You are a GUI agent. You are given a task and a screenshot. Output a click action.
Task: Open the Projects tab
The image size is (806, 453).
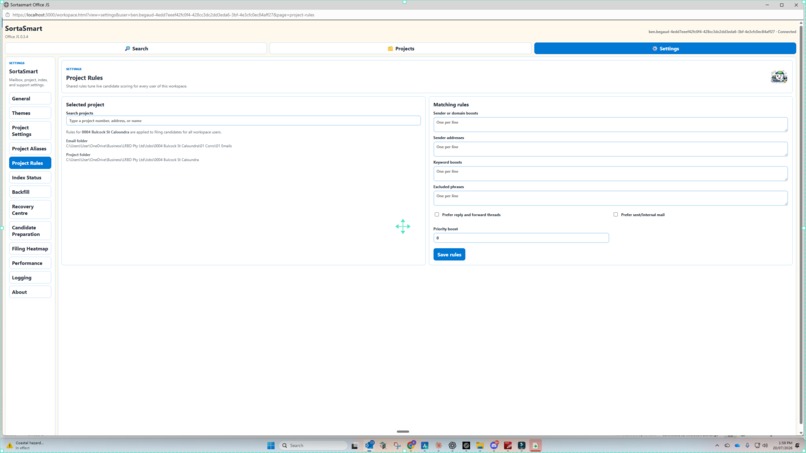[x=401, y=48]
